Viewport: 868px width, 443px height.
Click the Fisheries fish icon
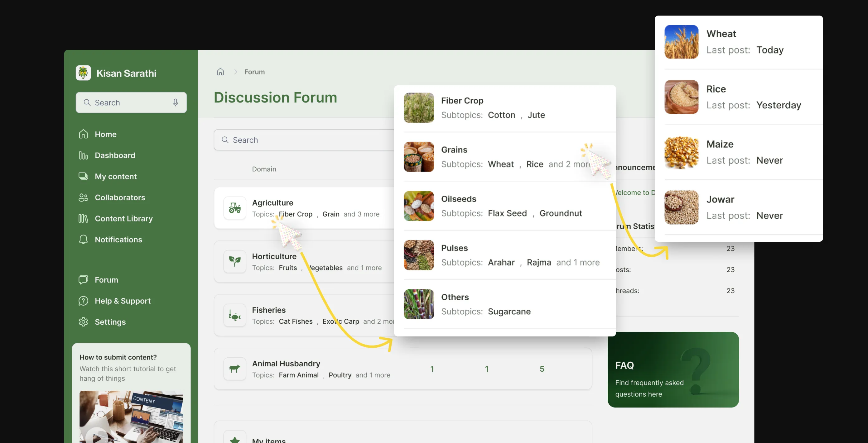[235, 315]
